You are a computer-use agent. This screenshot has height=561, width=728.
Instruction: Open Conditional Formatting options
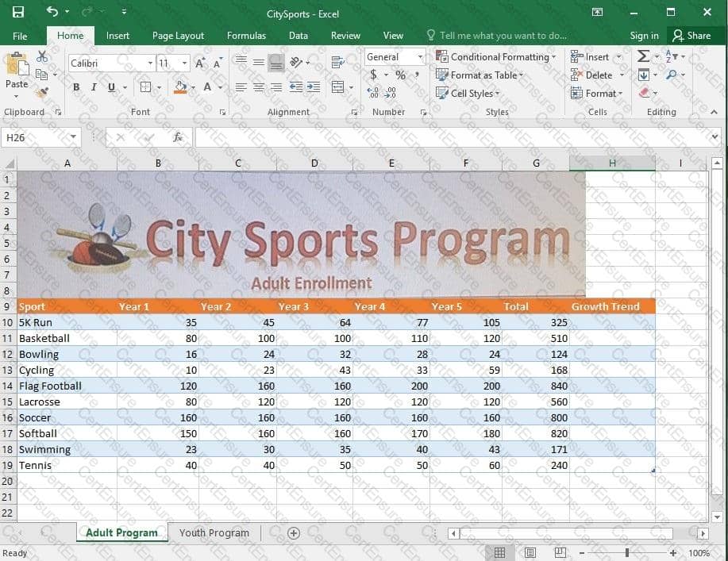496,56
